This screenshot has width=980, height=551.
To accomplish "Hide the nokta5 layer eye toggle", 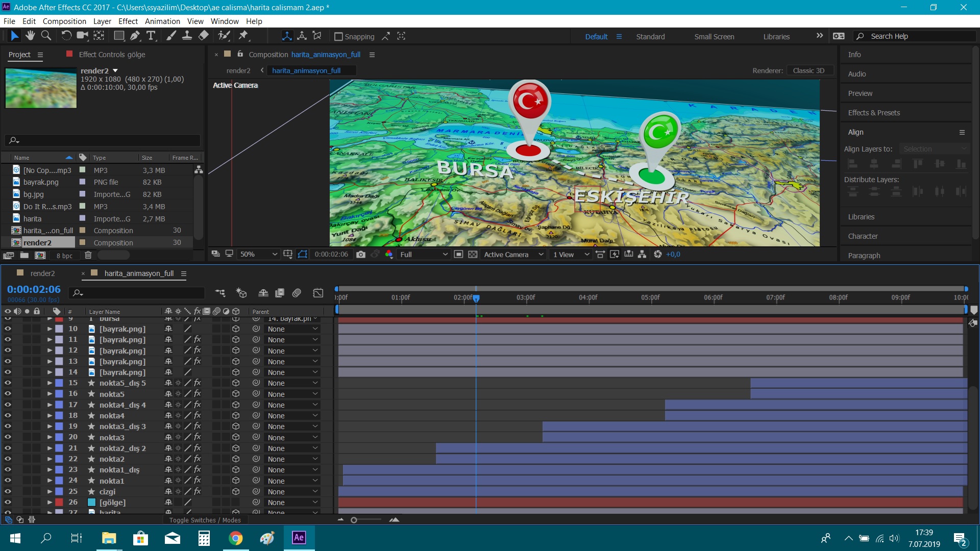I will pos(8,394).
